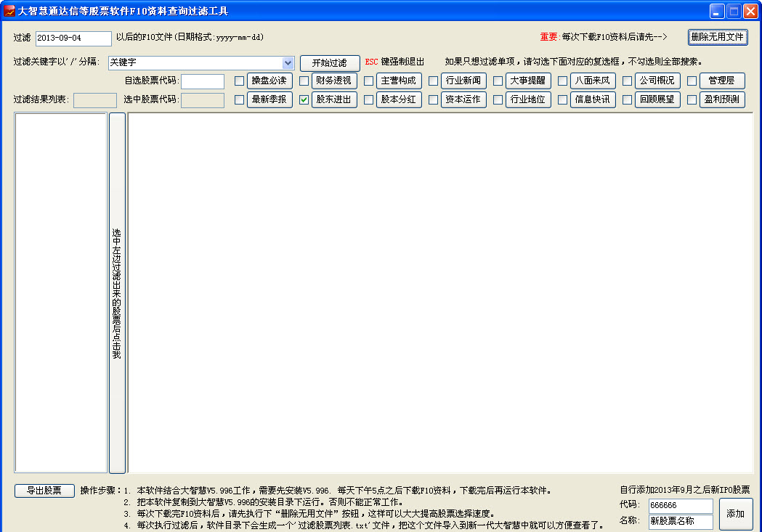Click the 股东进出 button

pos(334,99)
